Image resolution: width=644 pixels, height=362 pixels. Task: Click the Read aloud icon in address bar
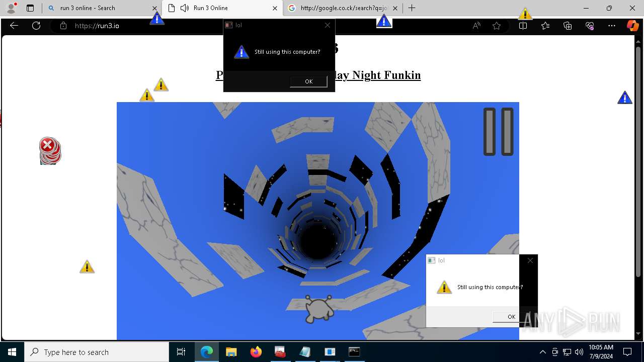pyautogui.click(x=476, y=26)
